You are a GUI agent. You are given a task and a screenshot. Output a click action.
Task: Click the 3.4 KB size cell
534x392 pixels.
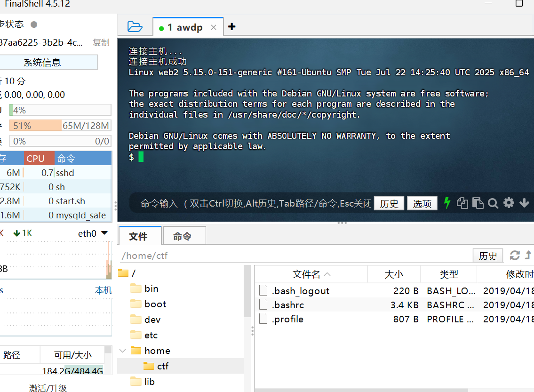tap(404, 305)
